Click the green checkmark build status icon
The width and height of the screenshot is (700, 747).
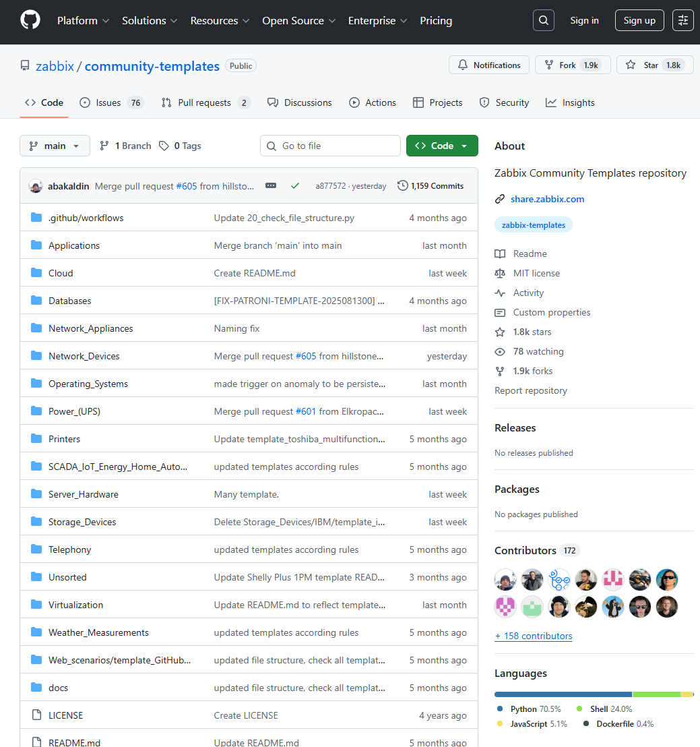(x=294, y=185)
